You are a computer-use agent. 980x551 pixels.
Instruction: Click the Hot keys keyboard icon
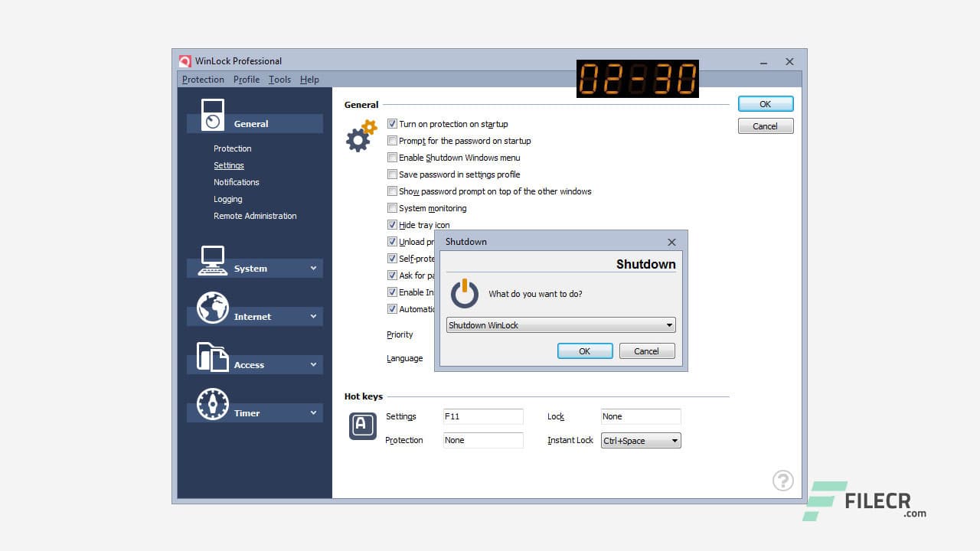(x=361, y=425)
